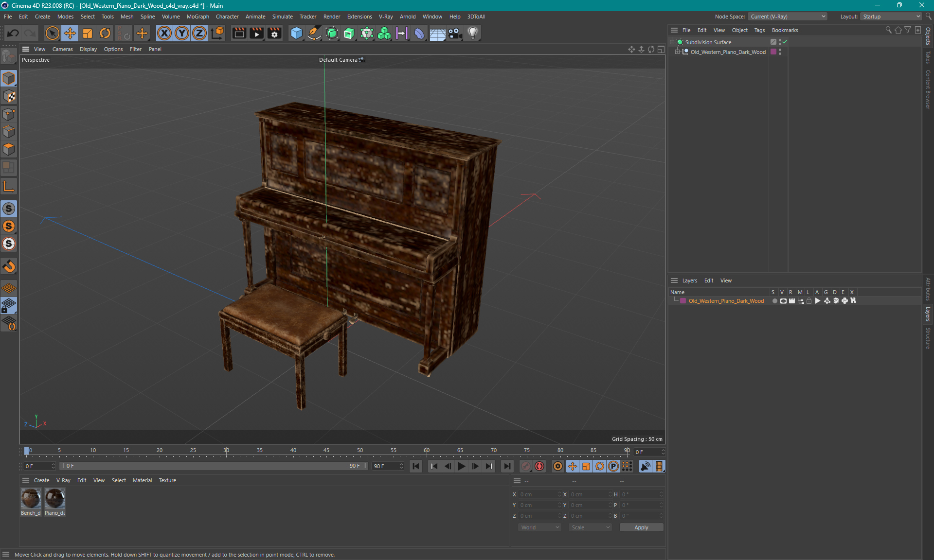The width and height of the screenshot is (934, 560).
Task: Select the Old_Western_Piano_Dark_Wood layer color swatch
Action: (x=683, y=301)
